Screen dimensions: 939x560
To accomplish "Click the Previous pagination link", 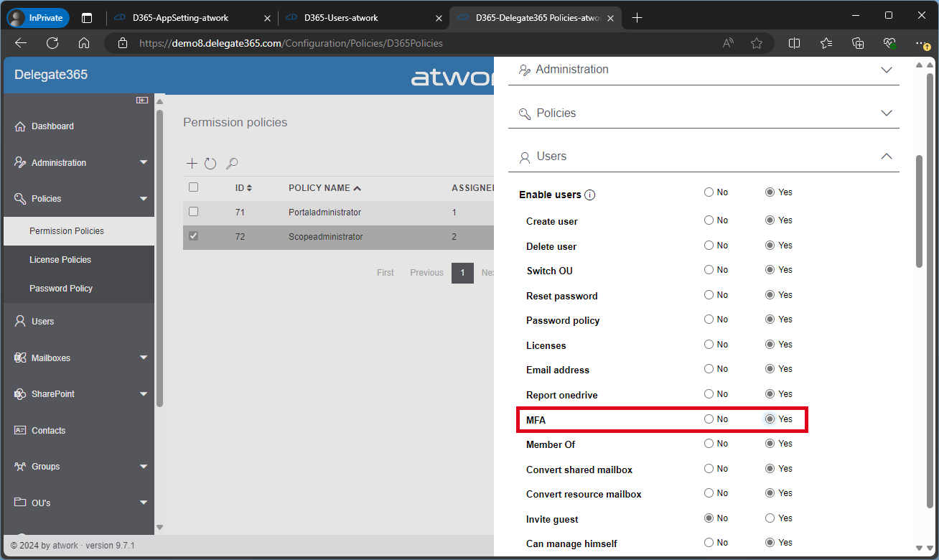I will click(x=426, y=273).
